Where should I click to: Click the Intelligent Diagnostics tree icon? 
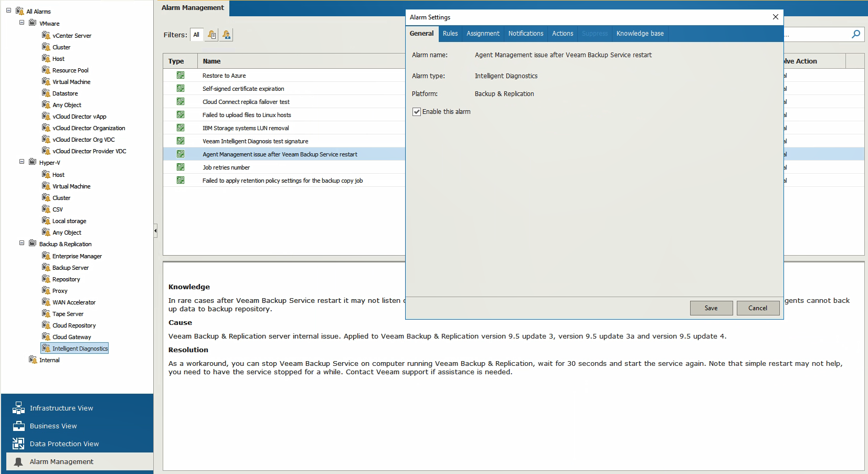tap(46, 348)
